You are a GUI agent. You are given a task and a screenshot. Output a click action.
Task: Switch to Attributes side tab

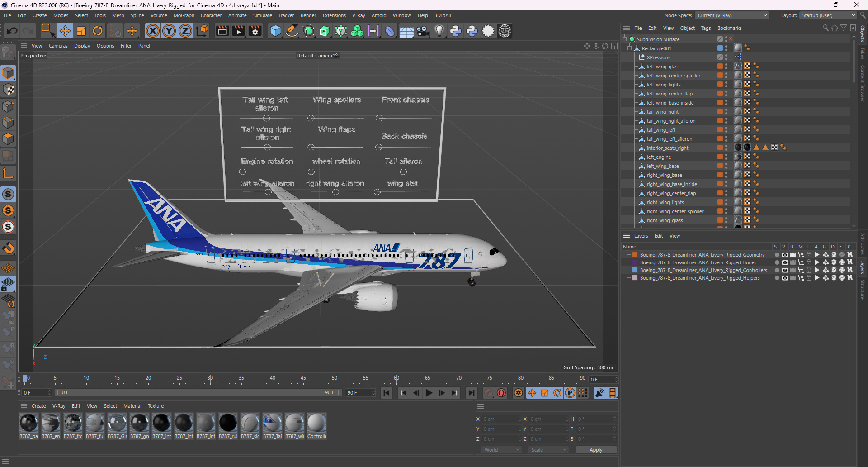click(863, 244)
